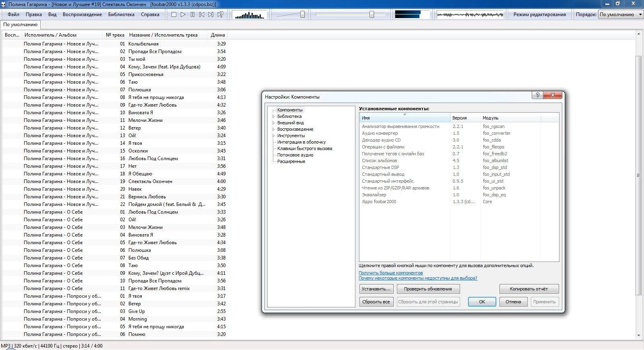This screenshot has height=350, width=644.
Task: Open the Вид menu
Action: 52,14
